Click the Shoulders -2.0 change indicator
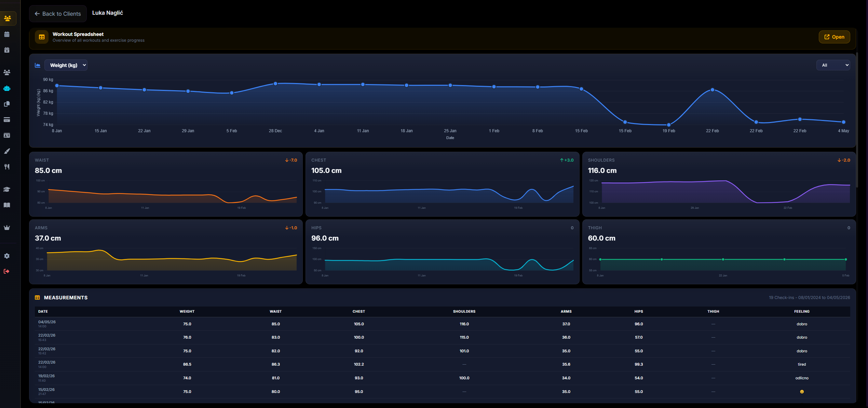Viewport: 868px width, 408px height. 844,160
